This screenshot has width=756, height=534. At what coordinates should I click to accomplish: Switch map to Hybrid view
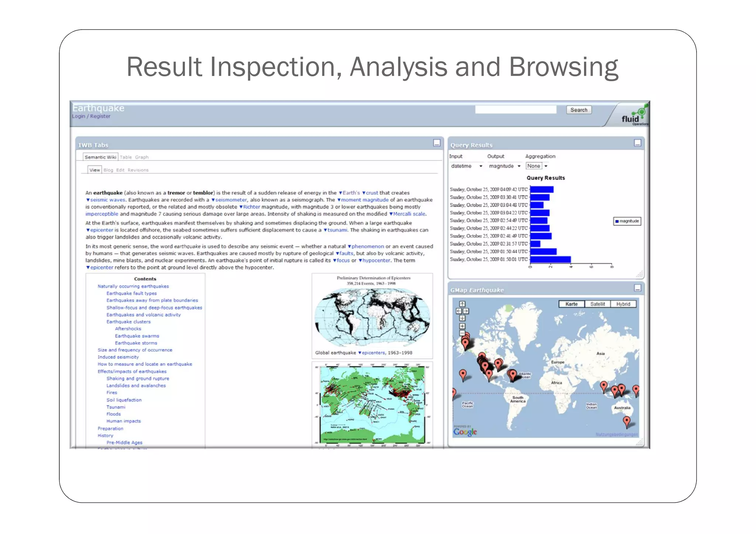[x=623, y=304]
